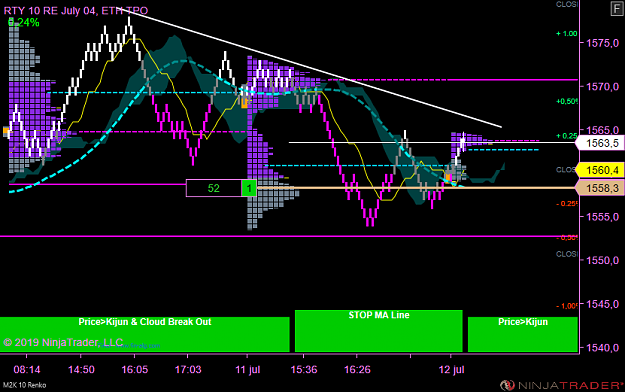Click the Price>Kijun & Cloud Break Out panel
Screen dimensions: 625x392
(x=145, y=334)
